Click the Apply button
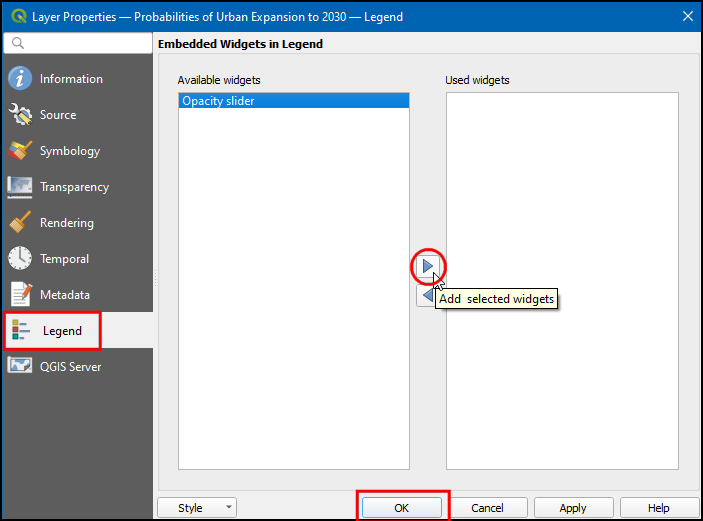 tap(573, 508)
